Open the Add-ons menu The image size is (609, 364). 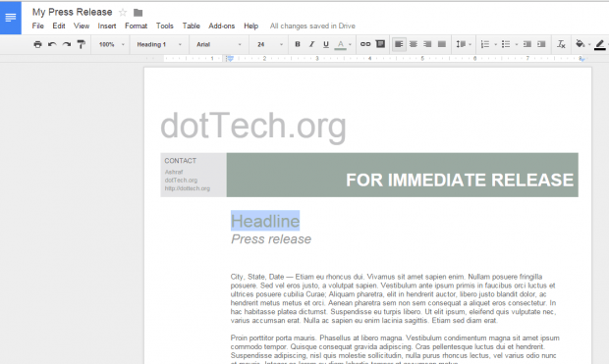pos(221,26)
